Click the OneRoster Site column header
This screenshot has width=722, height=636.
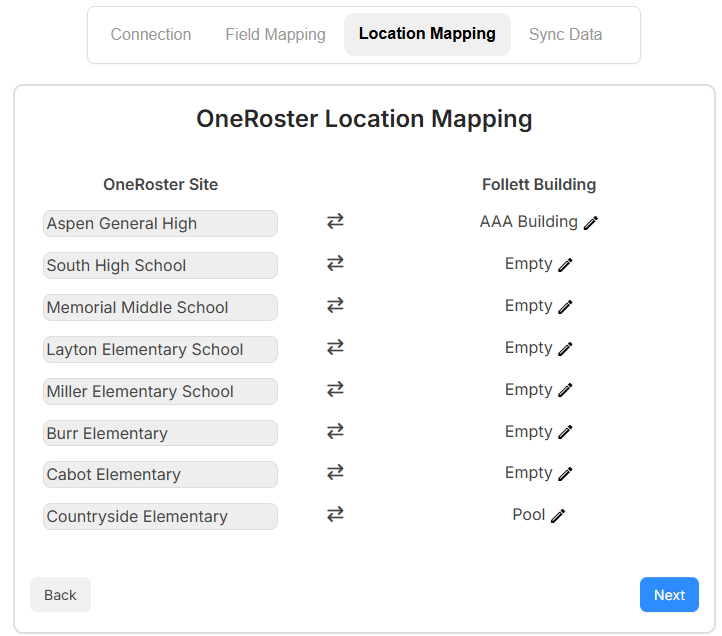tap(160, 184)
